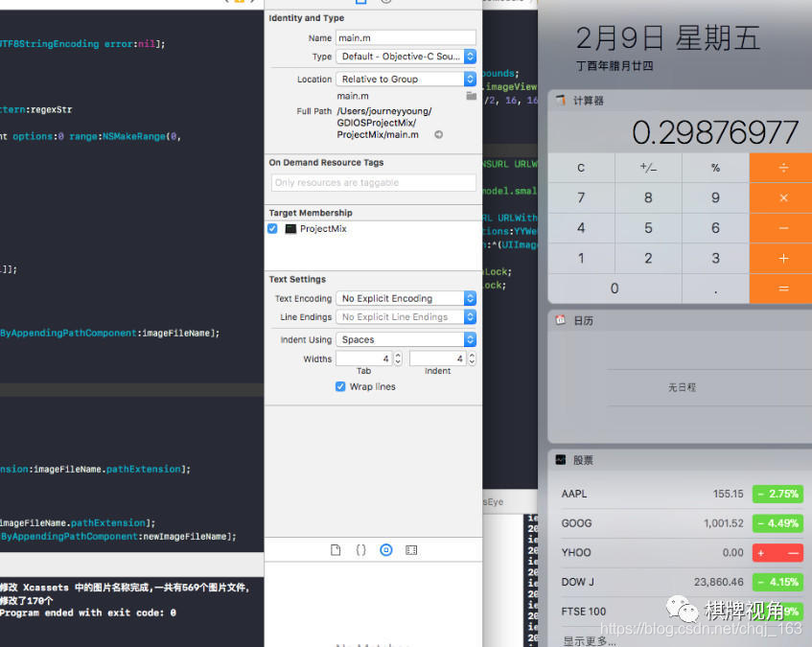
Task: Select the YHOO stock row
Action: pyautogui.click(x=682, y=553)
